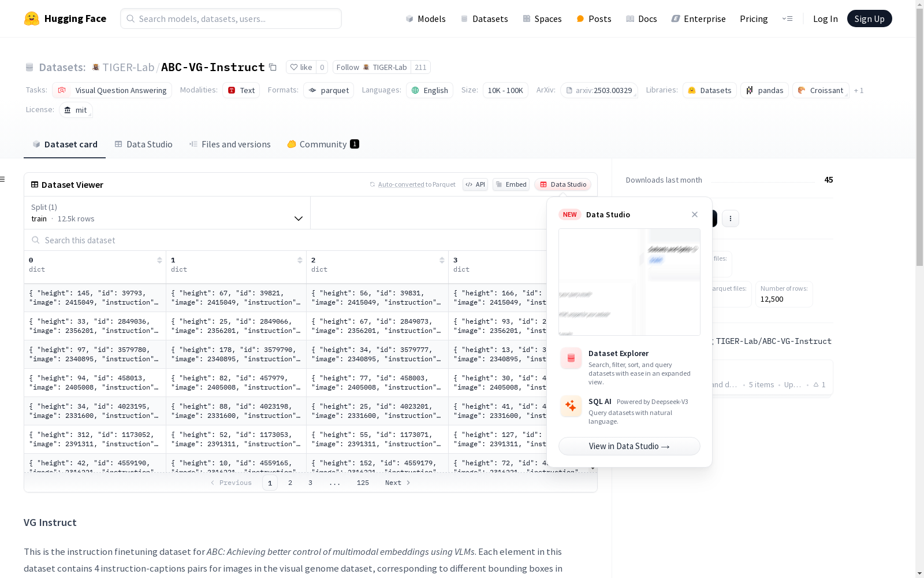Click the 10K - 100K size tag
This screenshot has width=924, height=578.
[505, 90]
